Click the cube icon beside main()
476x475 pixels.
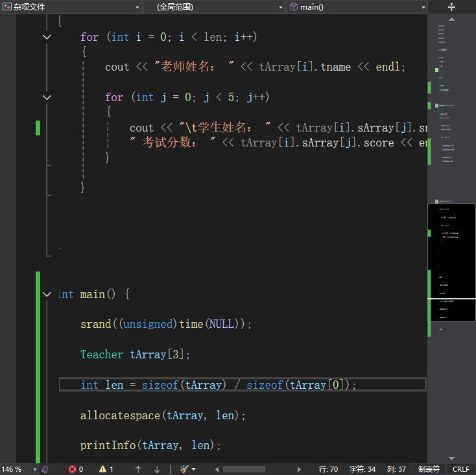pyautogui.click(x=294, y=6)
